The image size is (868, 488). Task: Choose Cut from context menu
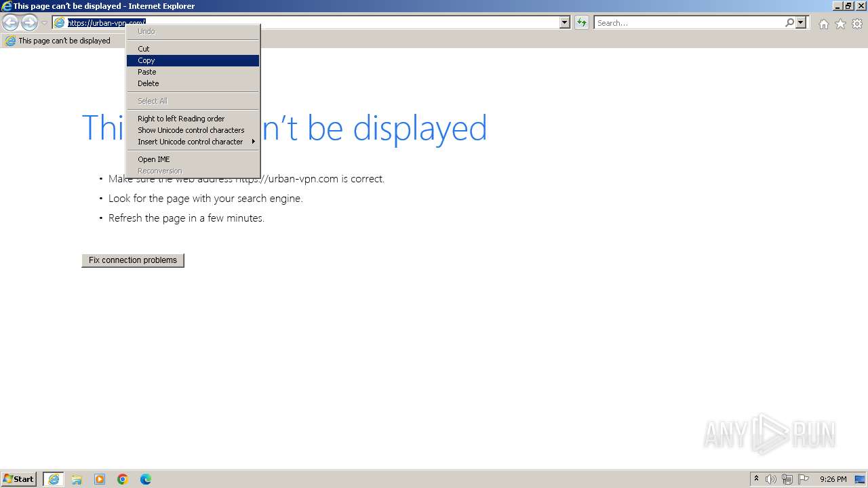coord(193,49)
